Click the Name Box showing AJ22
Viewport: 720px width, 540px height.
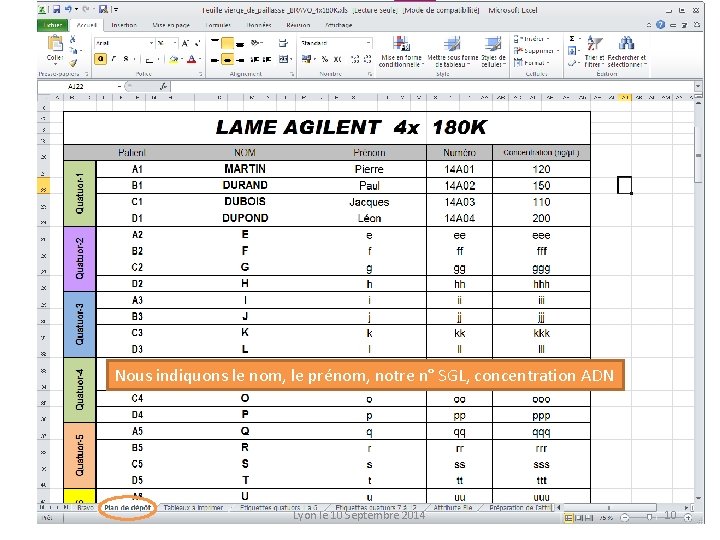coord(77,86)
